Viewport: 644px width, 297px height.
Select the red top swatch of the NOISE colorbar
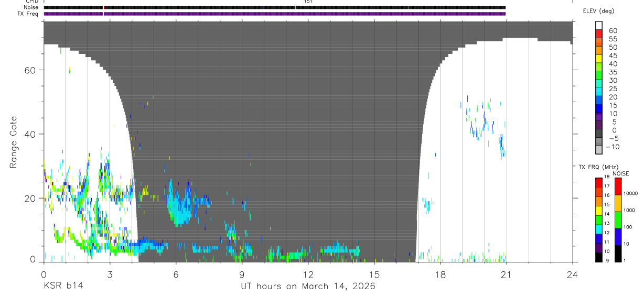[618, 186]
